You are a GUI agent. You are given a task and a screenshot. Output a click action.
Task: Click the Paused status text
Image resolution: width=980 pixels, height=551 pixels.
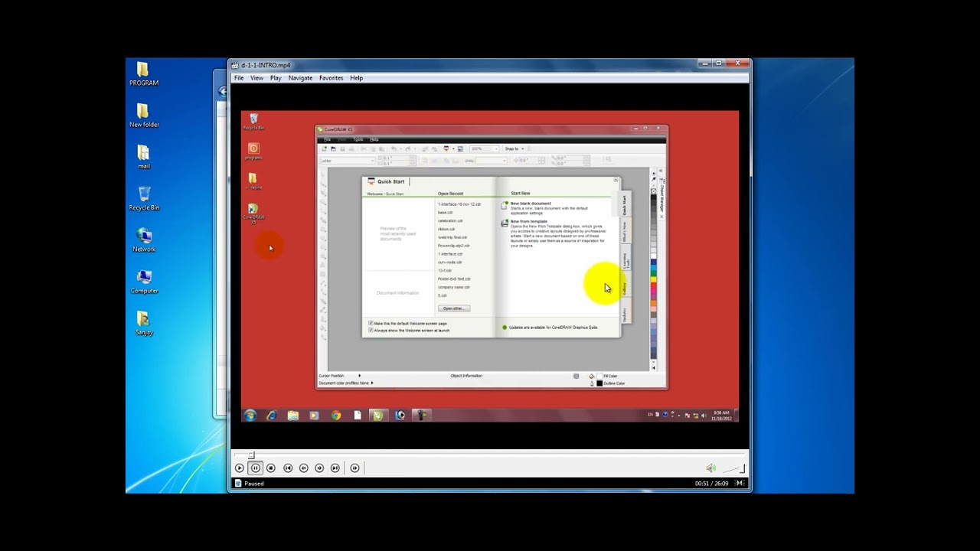[x=254, y=484]
